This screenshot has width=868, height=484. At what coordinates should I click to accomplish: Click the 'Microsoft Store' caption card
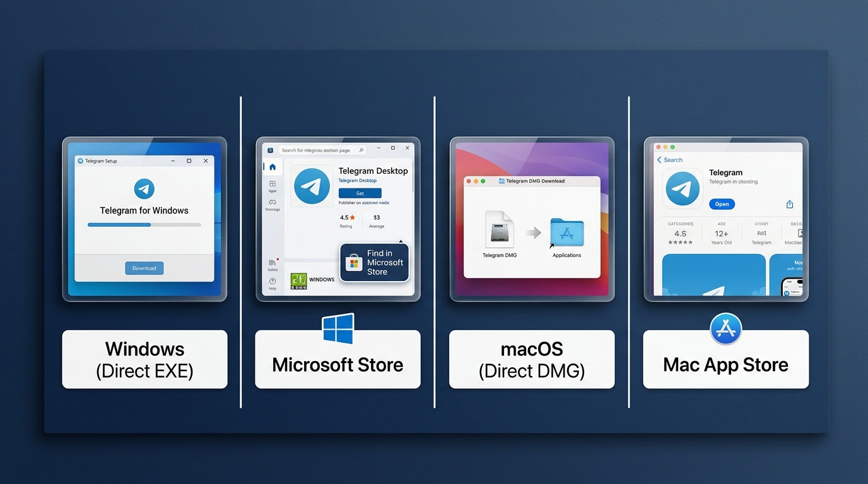[337, 359]
